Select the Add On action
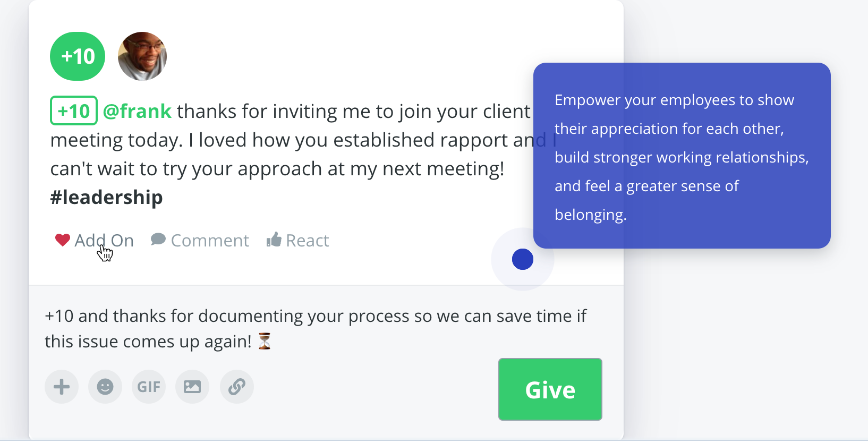868x443 pixels. pyautogui.click(x=104, y=241)
